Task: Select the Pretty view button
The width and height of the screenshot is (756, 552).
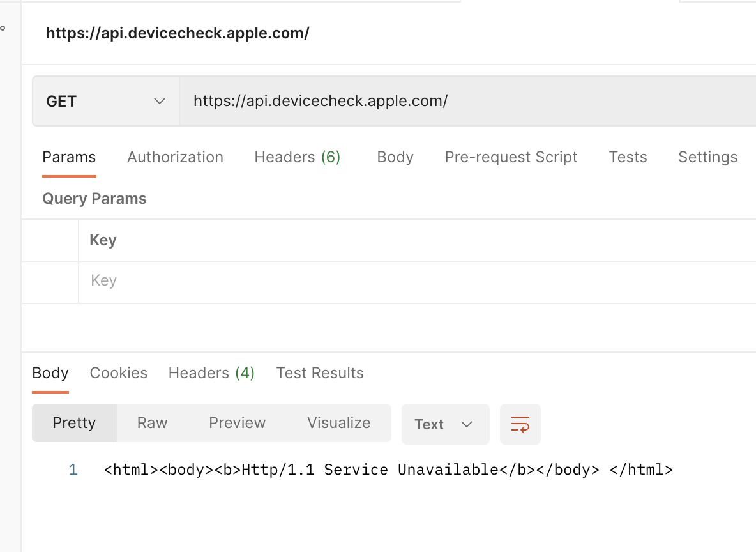Action: pyautogui.click(x=74, y=423)
